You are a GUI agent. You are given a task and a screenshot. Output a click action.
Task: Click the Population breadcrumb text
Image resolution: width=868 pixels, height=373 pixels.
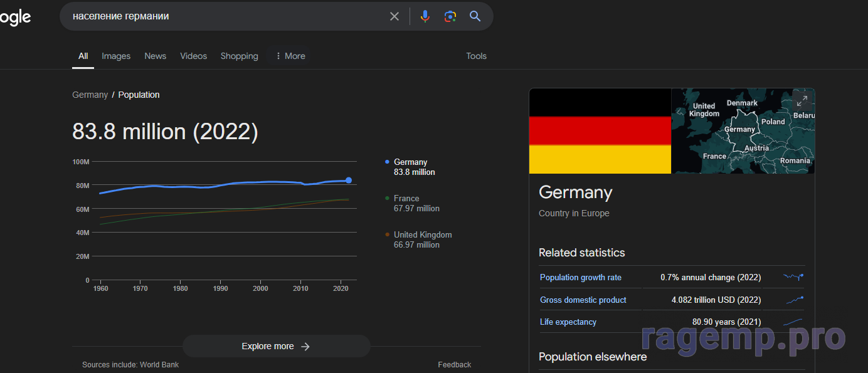[139, 95]
